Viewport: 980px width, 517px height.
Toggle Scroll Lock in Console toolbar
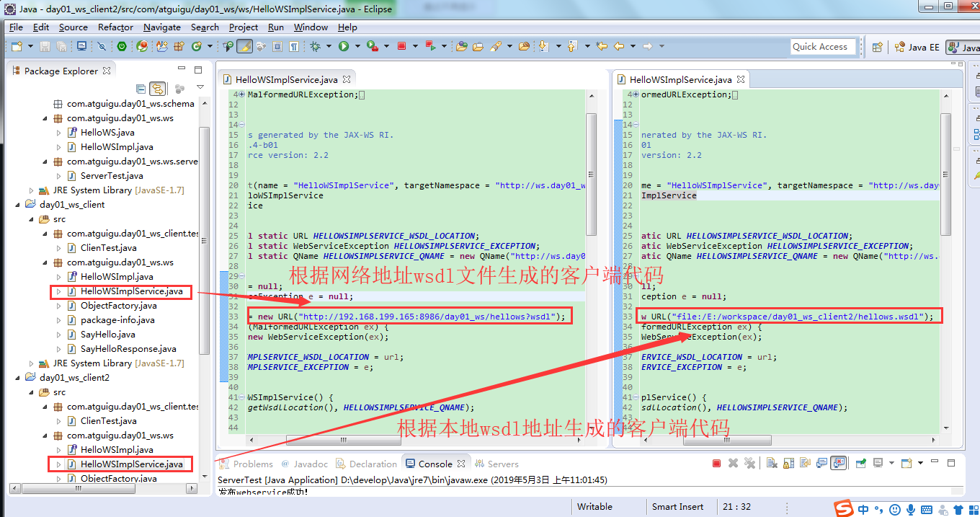788,463
